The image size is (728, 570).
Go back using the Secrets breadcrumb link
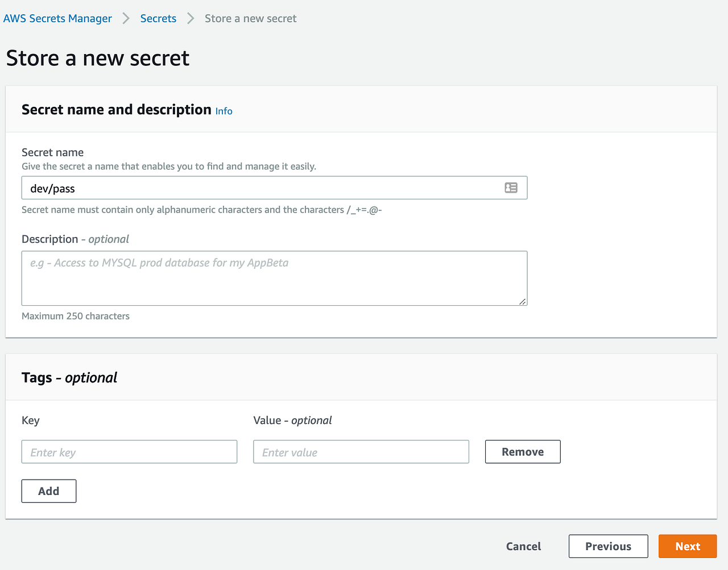[158, 18]
